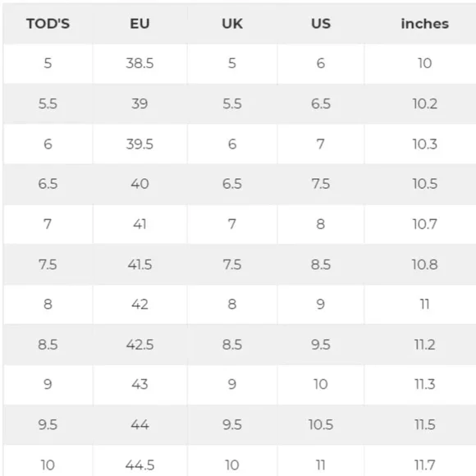
Task: Select the EU size 38.5 cell
Action: coord(140,63)
